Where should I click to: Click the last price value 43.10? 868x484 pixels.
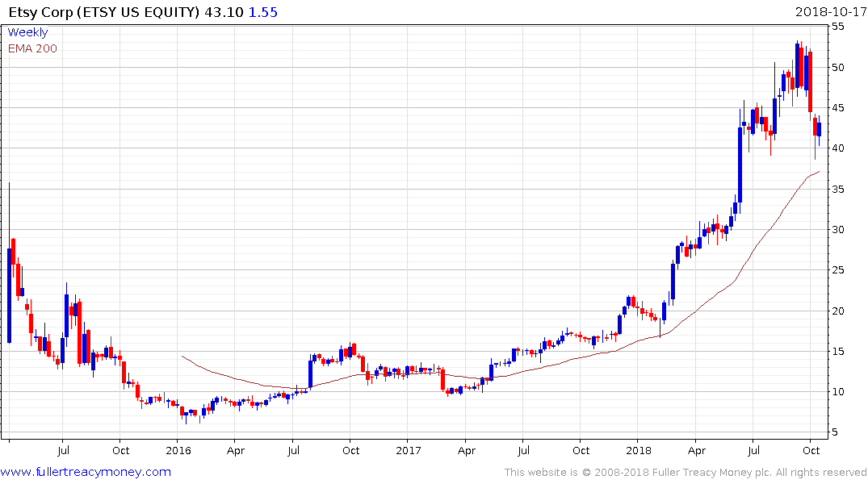pyautogui.click(x=224, y=12)
